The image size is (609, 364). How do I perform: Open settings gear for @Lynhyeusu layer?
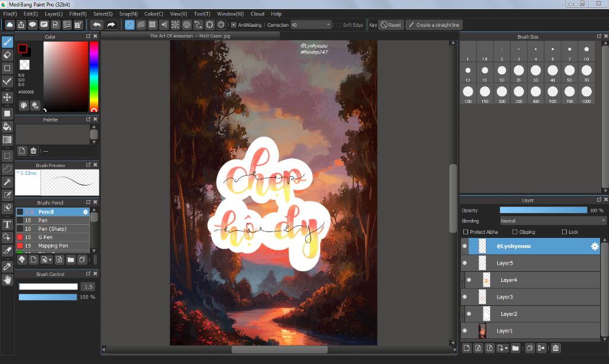coord(595,246)
